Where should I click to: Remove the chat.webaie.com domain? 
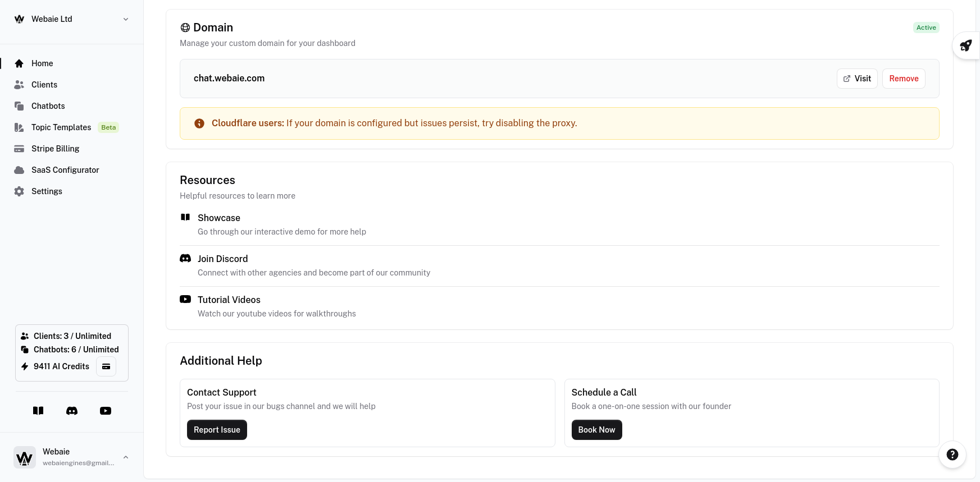click(903, 79)
